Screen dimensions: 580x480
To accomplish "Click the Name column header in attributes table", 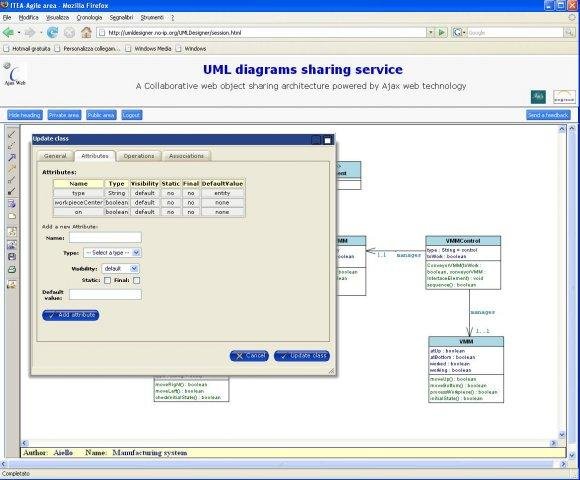I will tap(78, 183).
